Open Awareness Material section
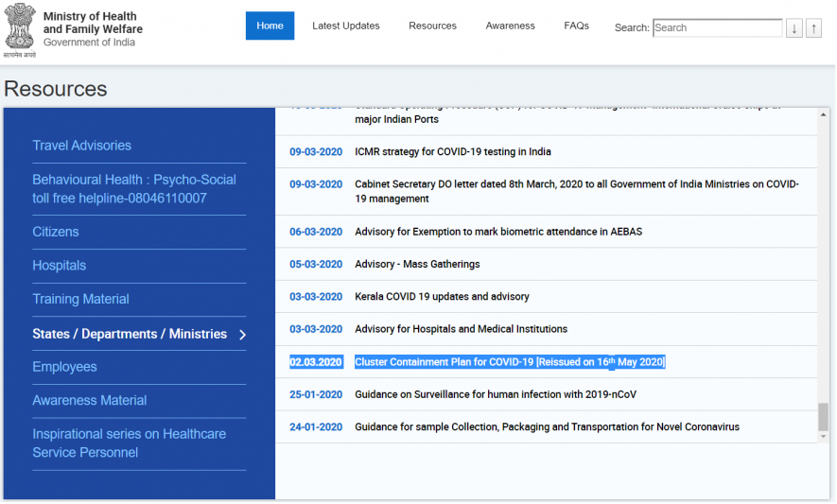This screenshot has height=504, width=837. tap(90, 400)
